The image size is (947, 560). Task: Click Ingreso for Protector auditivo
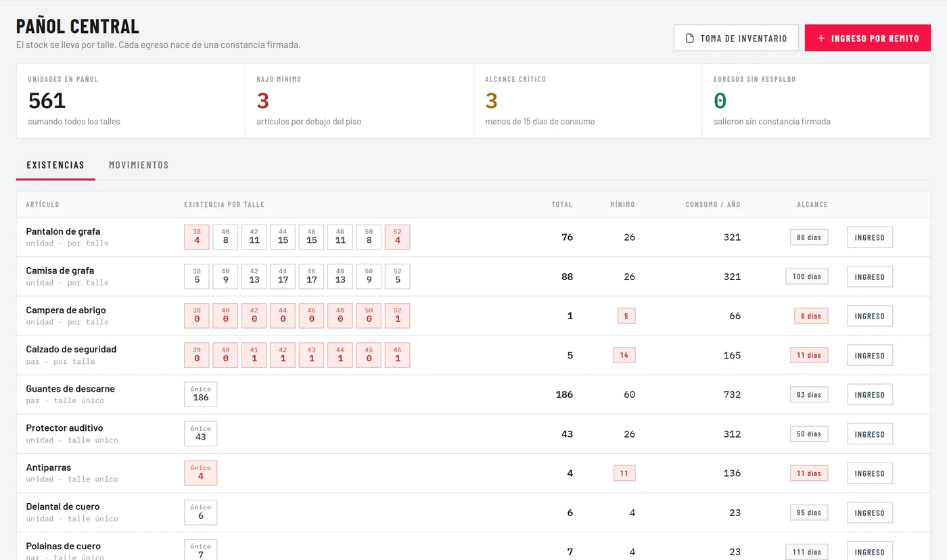click(870, 434)
